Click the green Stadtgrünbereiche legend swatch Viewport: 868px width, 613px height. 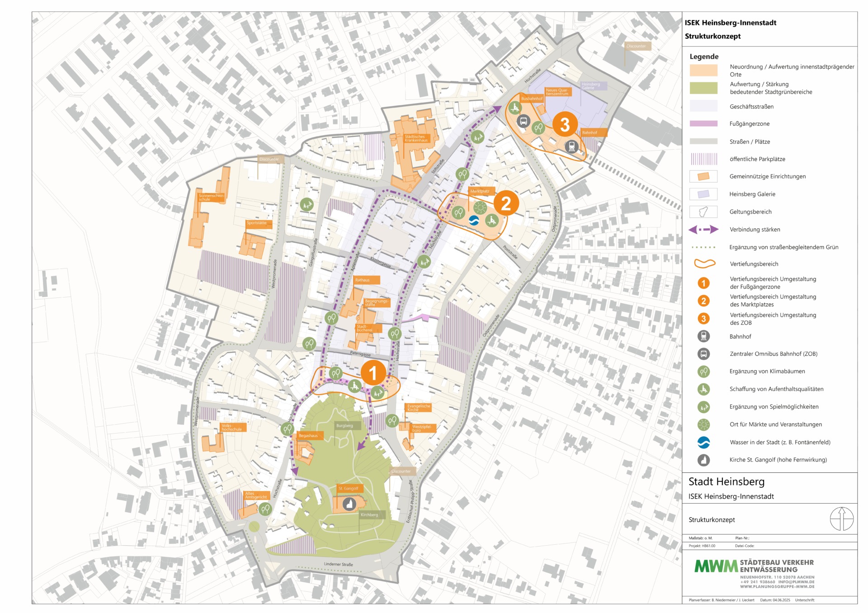(x=703, y=88)
